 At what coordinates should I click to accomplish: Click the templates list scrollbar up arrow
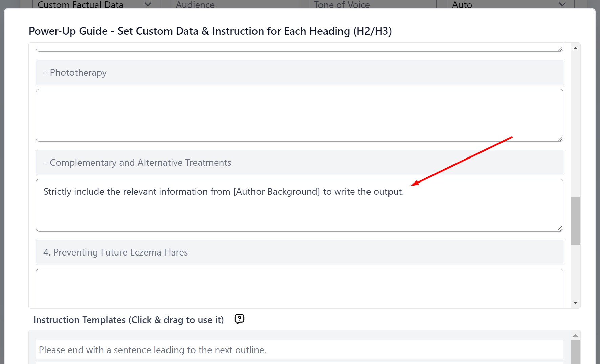coord(575,335)
